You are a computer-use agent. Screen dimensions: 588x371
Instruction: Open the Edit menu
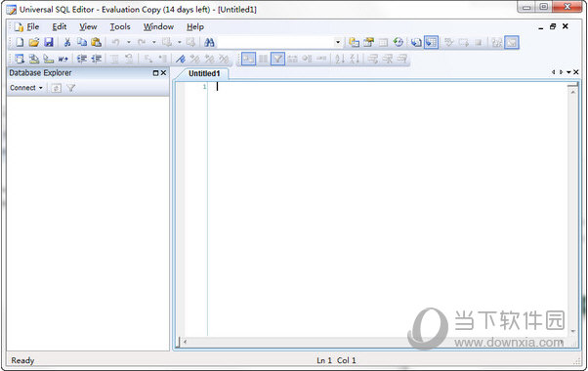pyautogui.click(x=60, y=26)
